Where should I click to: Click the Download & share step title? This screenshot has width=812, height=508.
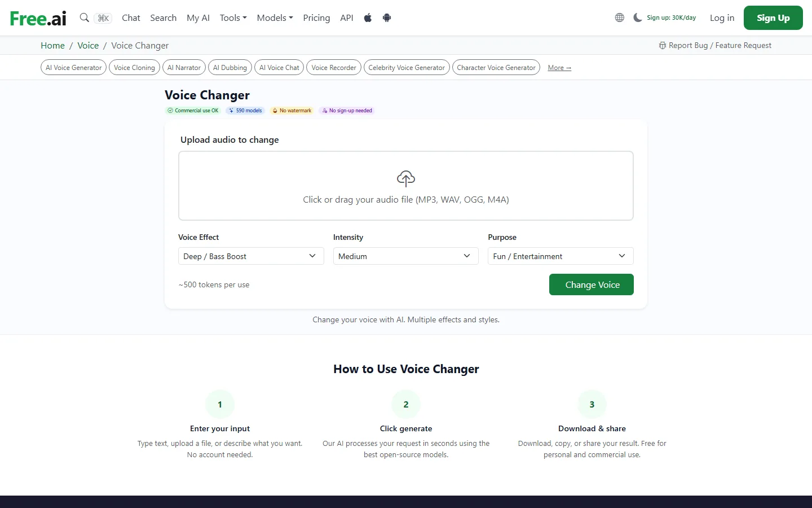592,428
